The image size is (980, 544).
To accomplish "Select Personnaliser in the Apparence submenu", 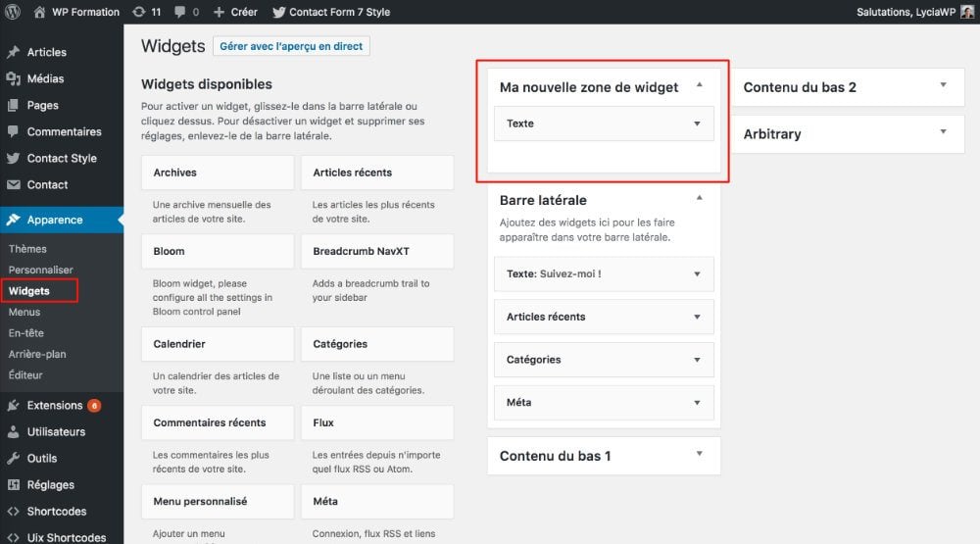I will tap(40, 270).
